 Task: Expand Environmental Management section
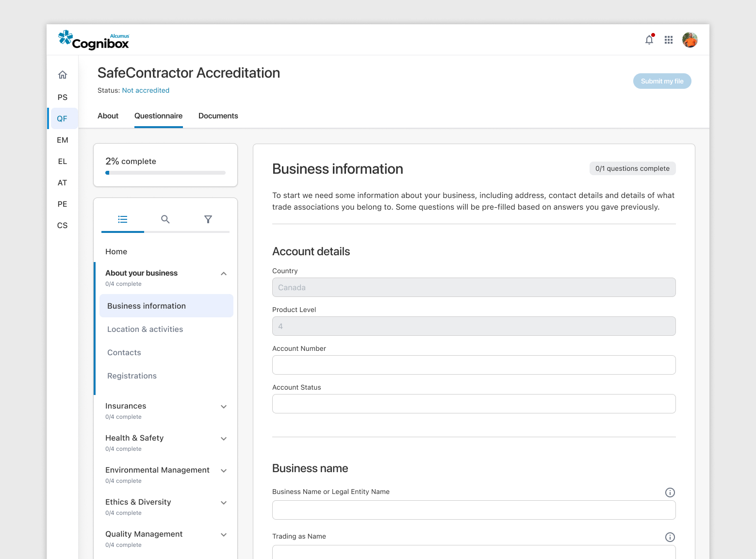pyautogui.click(x=224, y=471)
